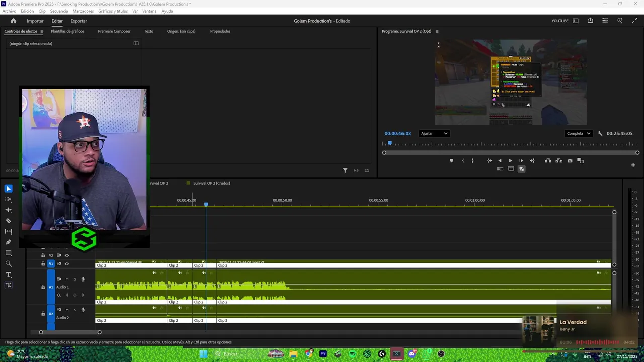This screenshot has height=362, width=644.
Task: Open the search icon in header
Action: (620, 21)
